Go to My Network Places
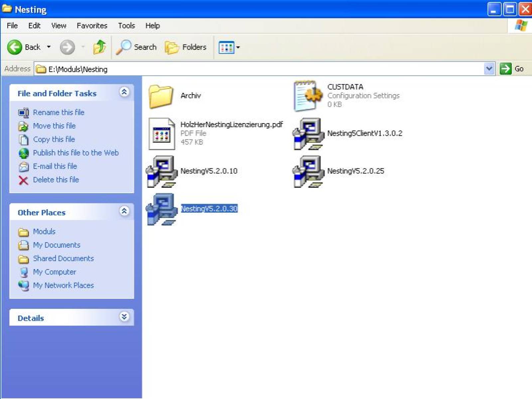The height and width of the screenshot is (399, 532). coord(63,285)
